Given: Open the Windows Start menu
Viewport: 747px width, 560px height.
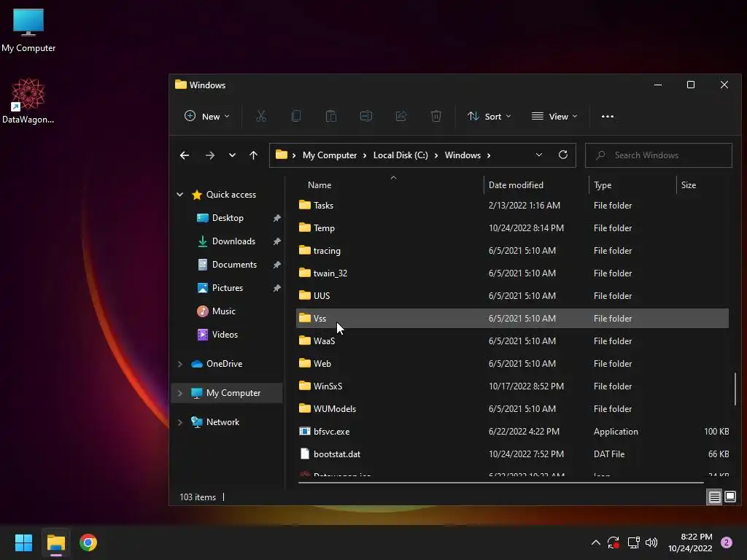Looking at the screenshot, I should point(23,542).
